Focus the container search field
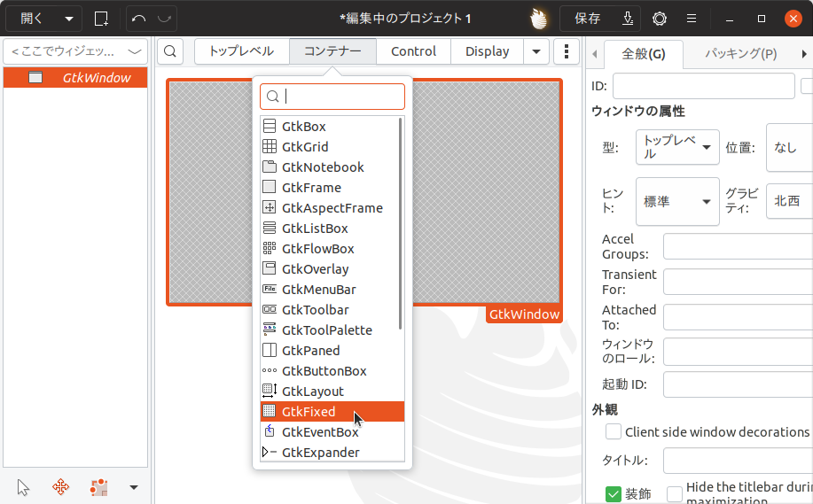Viewport: 813px width, 504px height. pos(332,97)
